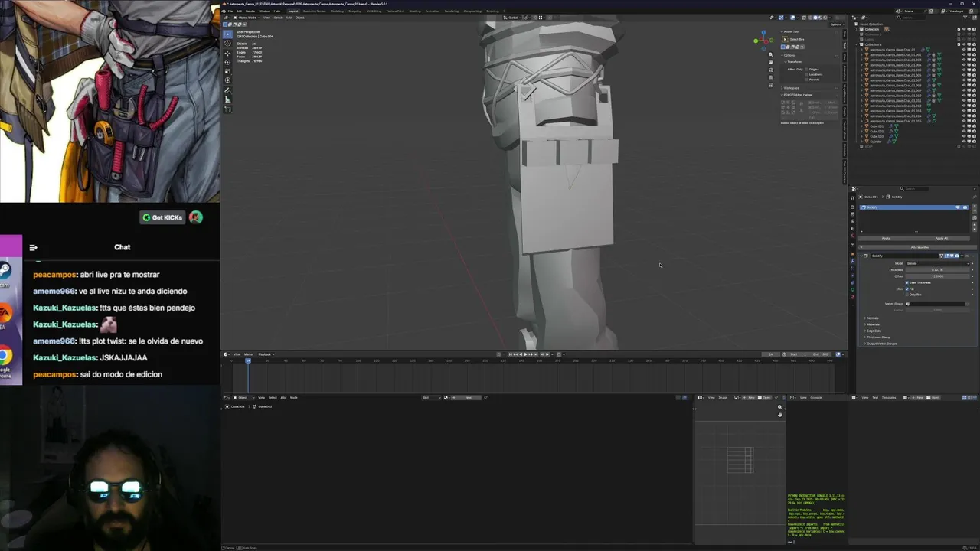Hide Cylinder with its eye icon
Viewport: 980px width, 551px height.
pos(964,142)
